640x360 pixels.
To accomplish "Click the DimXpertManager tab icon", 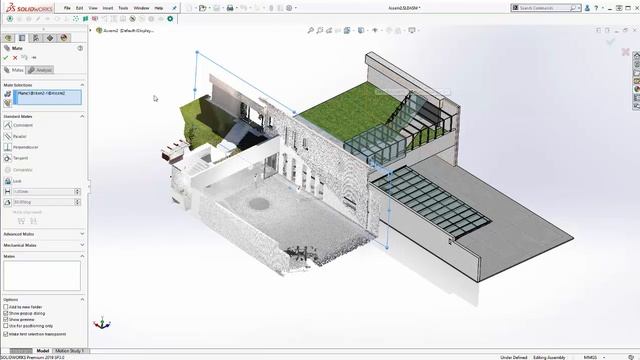I will tap(50, 38).
